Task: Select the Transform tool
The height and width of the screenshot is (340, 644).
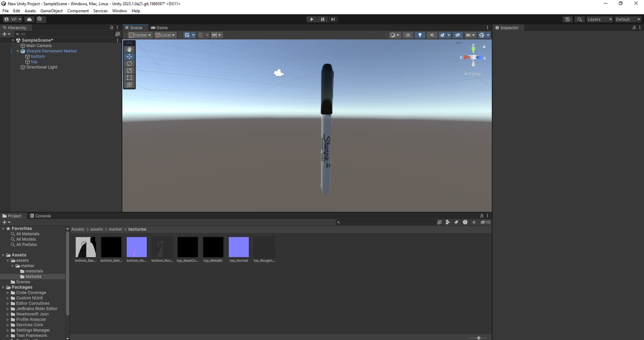Action: 129,84
